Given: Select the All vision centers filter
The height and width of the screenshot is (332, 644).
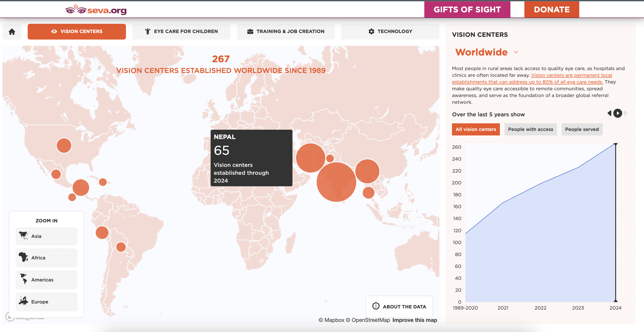Looking at the screenshot, I should [x=476, y=129].
